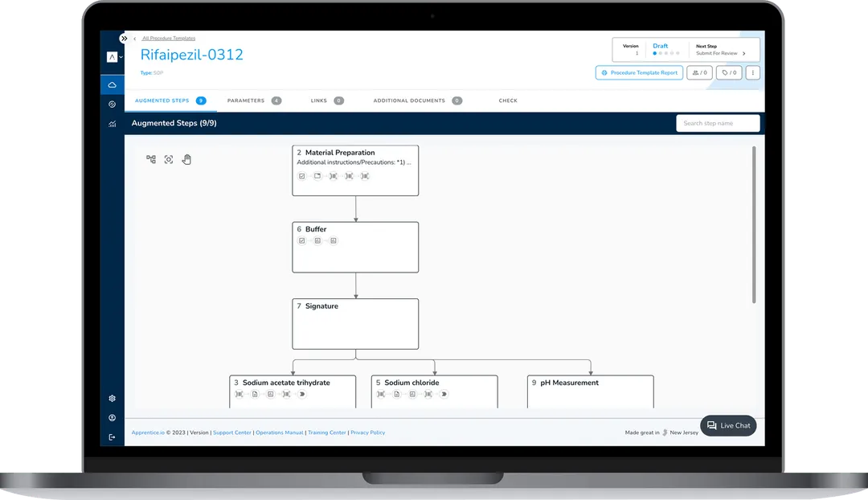This screenshot has width=868, height=500.
Task: Click the fit-to-view focus icon on the canvas
Action: (x=168, y=159)
